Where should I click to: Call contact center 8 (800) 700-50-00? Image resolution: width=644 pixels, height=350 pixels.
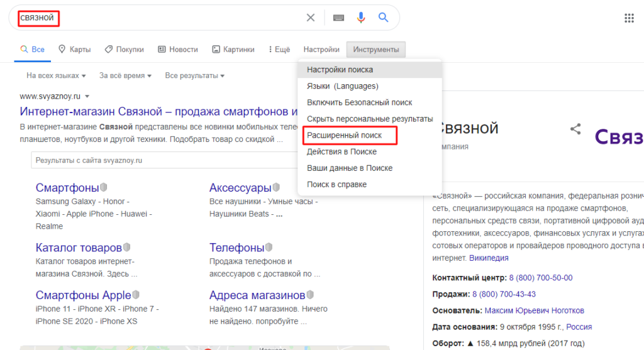[x=541, y=278]
